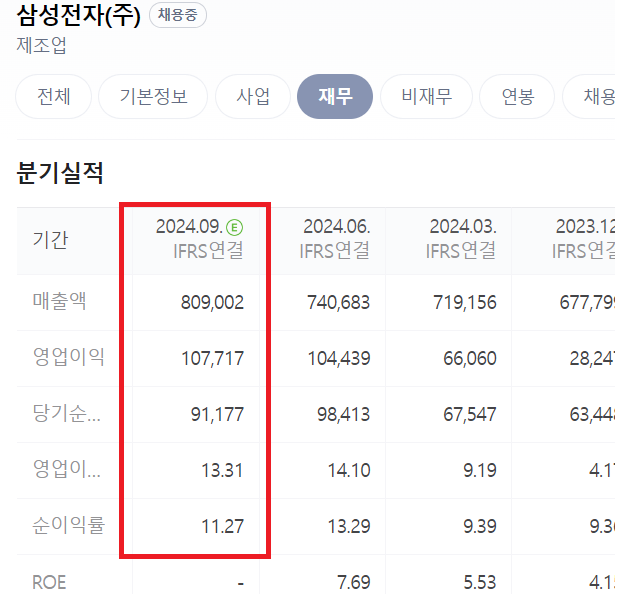642x594 pixels.
Task: Click the 14.10 operating margin value
Action: 349,471
